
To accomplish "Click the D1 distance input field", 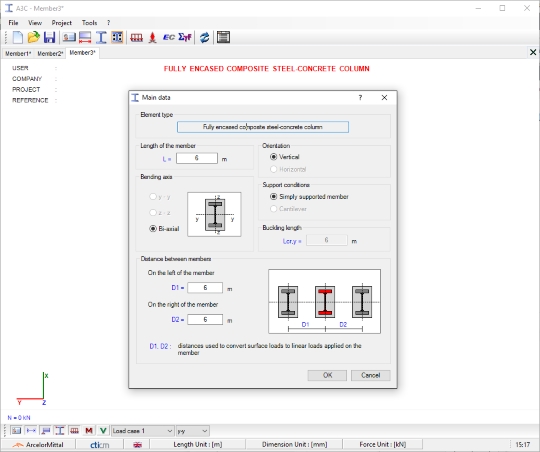I will (x=205, y=288).
